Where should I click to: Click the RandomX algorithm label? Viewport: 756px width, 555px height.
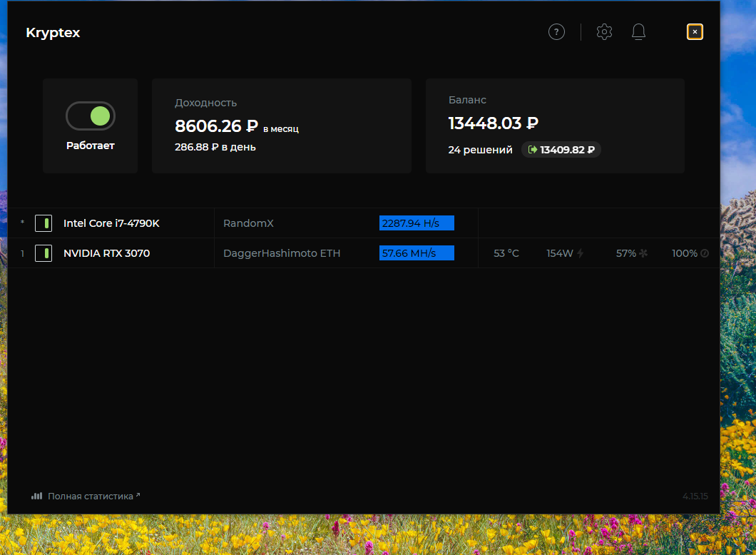point(248,223)
